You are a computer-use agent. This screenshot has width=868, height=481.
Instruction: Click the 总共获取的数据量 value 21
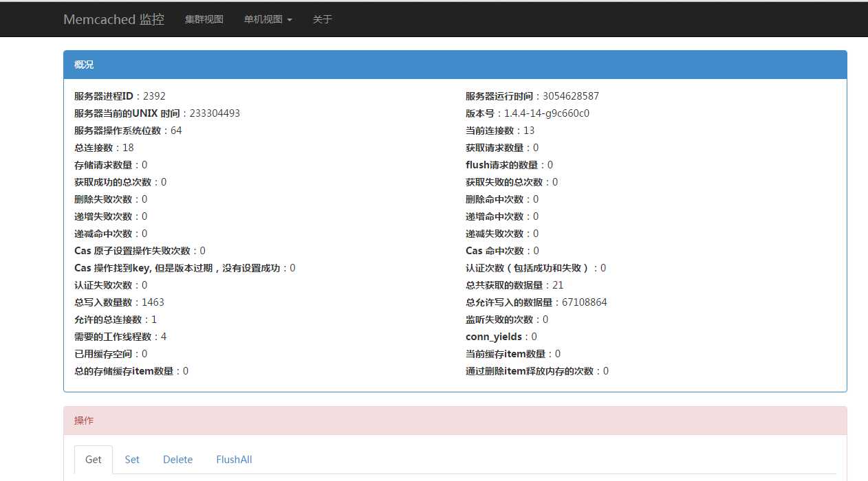pos(558,285)
